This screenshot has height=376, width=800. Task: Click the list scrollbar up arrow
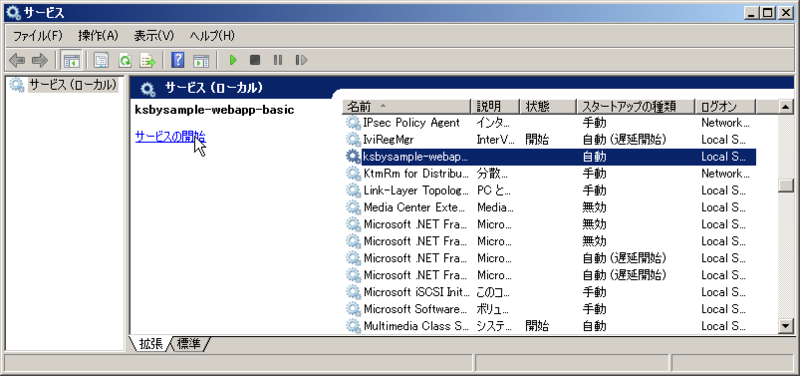(786, 107)
